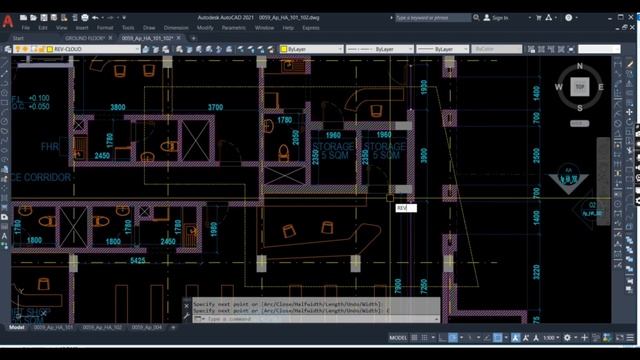
Task: Open the Draw menu
Action: (x=149, y=28)
